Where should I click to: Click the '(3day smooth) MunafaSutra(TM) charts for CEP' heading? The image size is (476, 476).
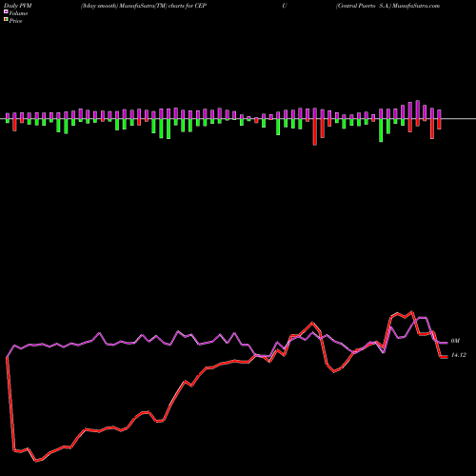pos(144,6)
